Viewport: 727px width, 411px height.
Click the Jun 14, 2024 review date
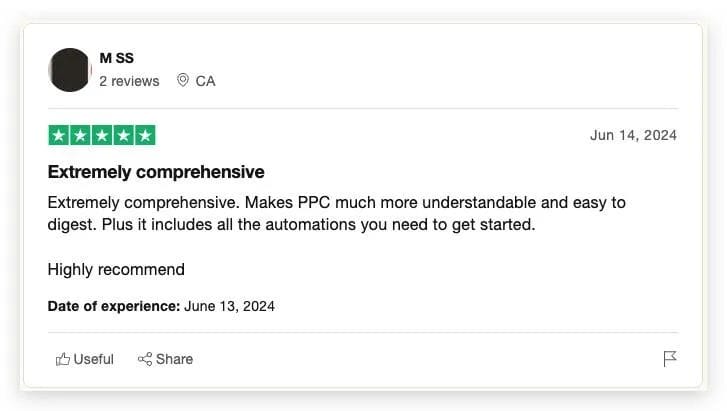[x=633, y=135]
